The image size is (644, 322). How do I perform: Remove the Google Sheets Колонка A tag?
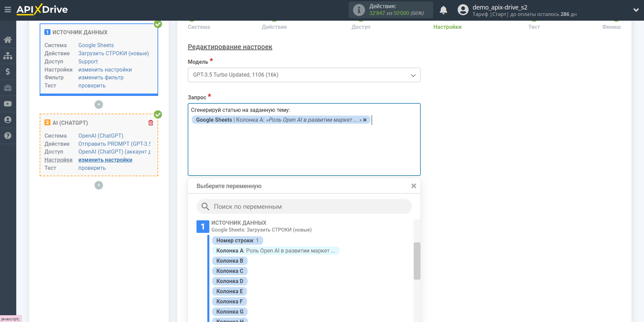click(x=365, y=120)
